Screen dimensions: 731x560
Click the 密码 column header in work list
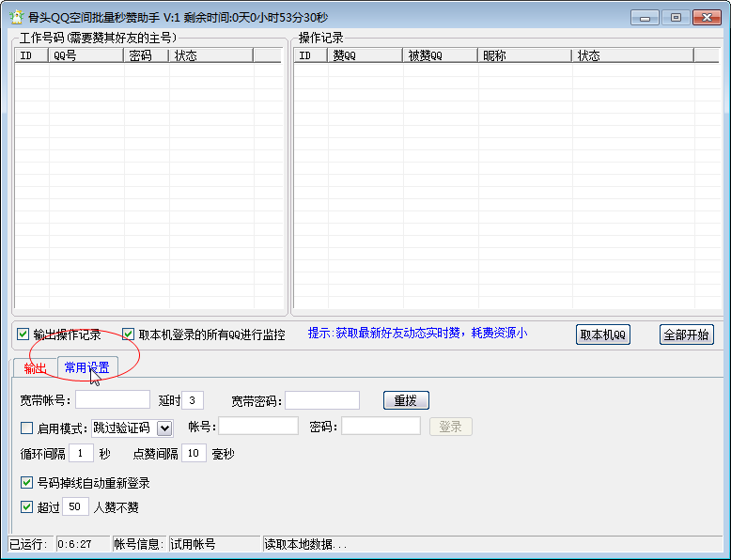[147, 55]
